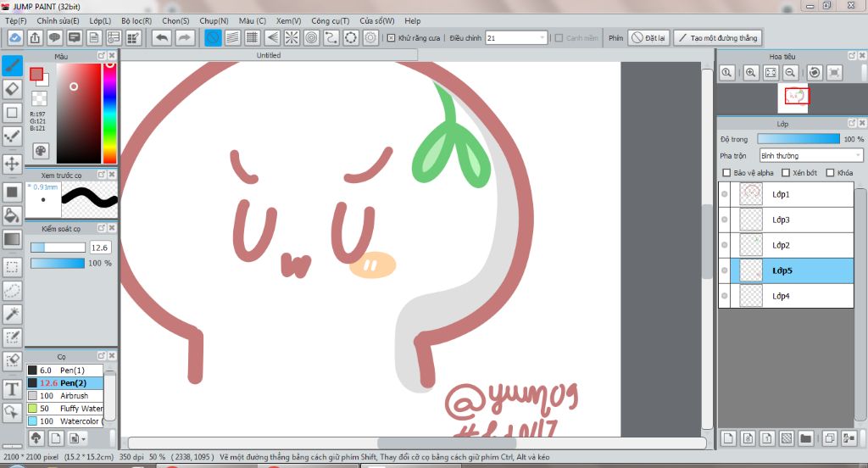This screenshot has width=868, height=468.
Task: Click the Đặt lại button
Action: [x=648, y=37]
